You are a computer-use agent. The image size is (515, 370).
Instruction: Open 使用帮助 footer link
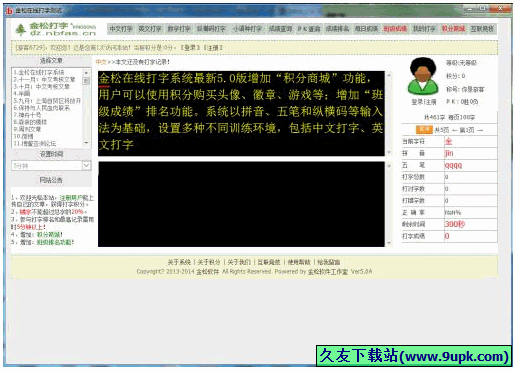pyautogui.click(x=299, y=262)
